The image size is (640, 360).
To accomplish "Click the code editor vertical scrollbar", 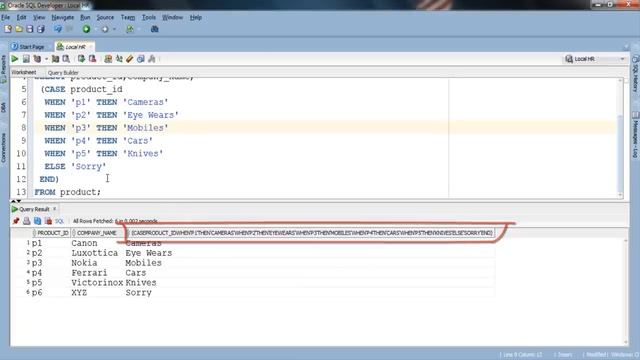I will 620,139.
